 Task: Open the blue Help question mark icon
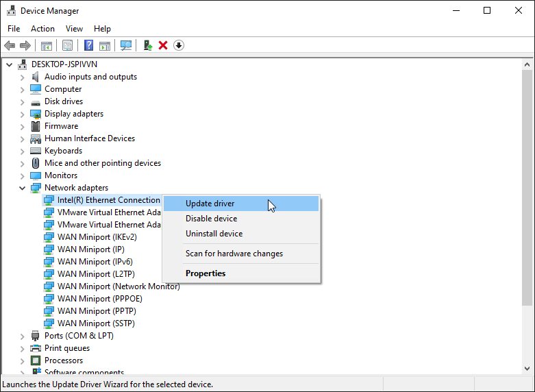(89, 45)
